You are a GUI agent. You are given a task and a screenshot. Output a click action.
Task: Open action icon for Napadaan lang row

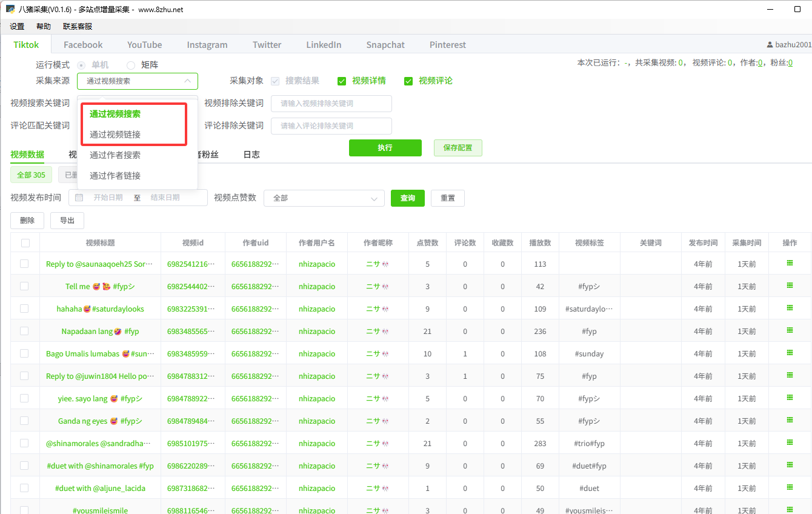(x=790, y=330)
